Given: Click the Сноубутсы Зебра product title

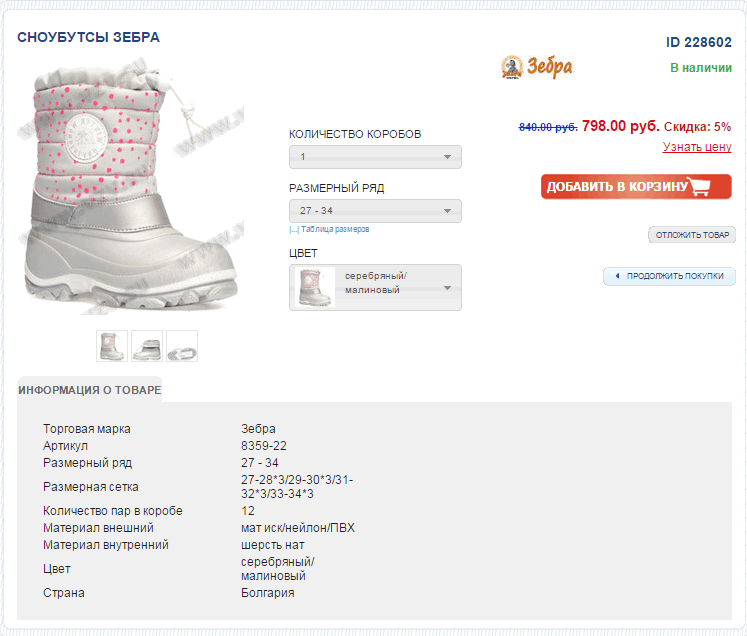Looking at the screenshot, I should 89,37.
